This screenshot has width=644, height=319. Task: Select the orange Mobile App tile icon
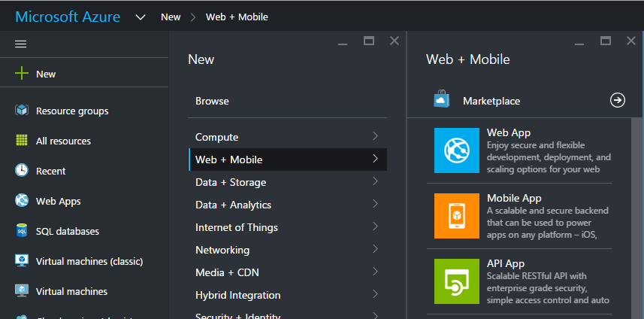(457, 216)
